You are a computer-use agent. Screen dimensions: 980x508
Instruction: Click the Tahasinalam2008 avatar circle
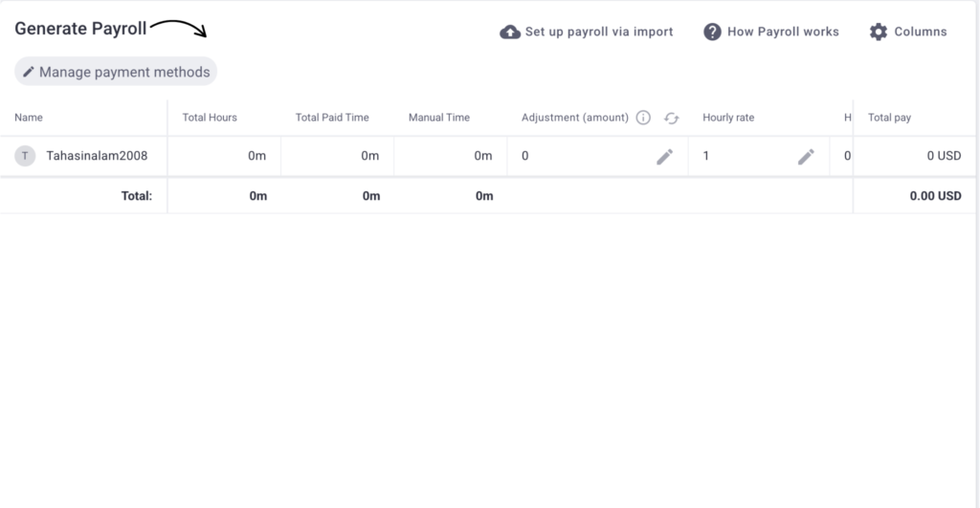25,156
